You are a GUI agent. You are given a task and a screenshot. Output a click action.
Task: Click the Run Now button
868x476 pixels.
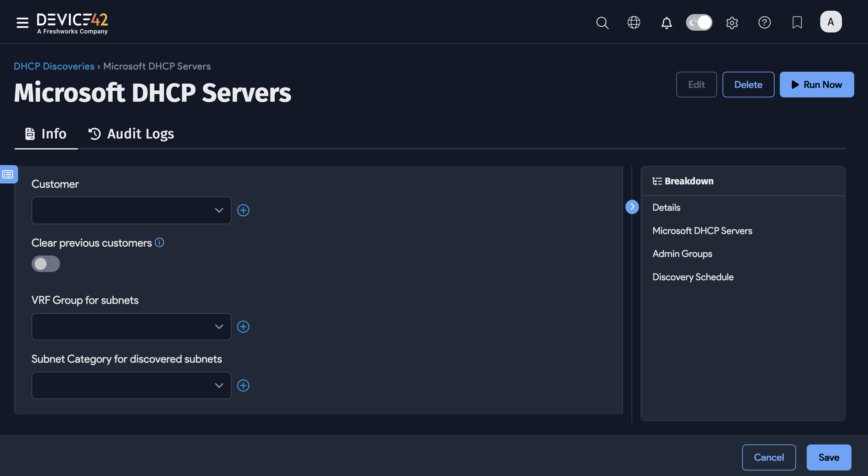coord(817,84)
